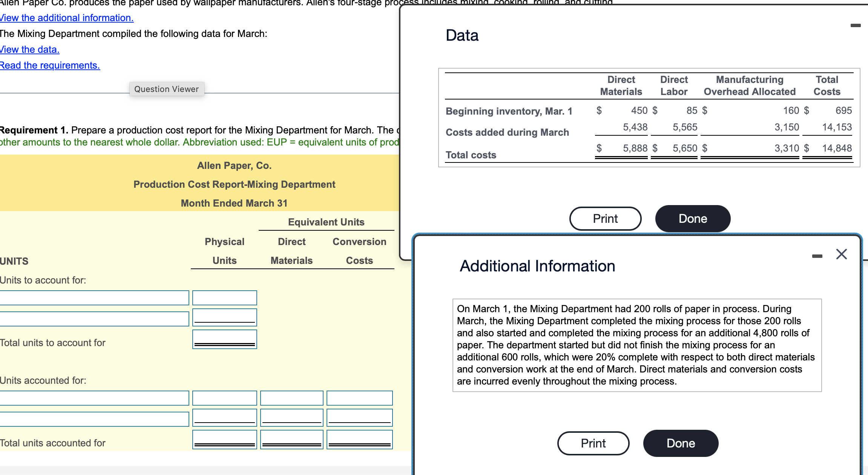Viewport: 868px width, 475px height.
Task: Click the first Units to account for input field
Action: pos(94,297)
